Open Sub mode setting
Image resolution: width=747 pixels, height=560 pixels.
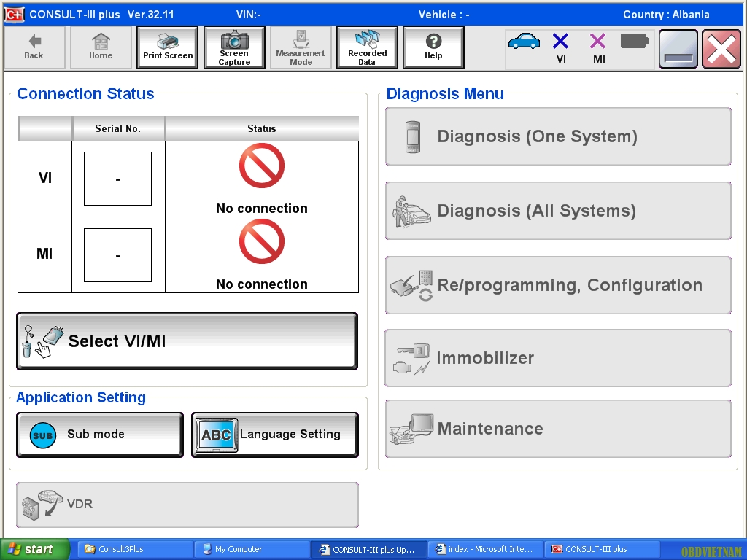100,435
